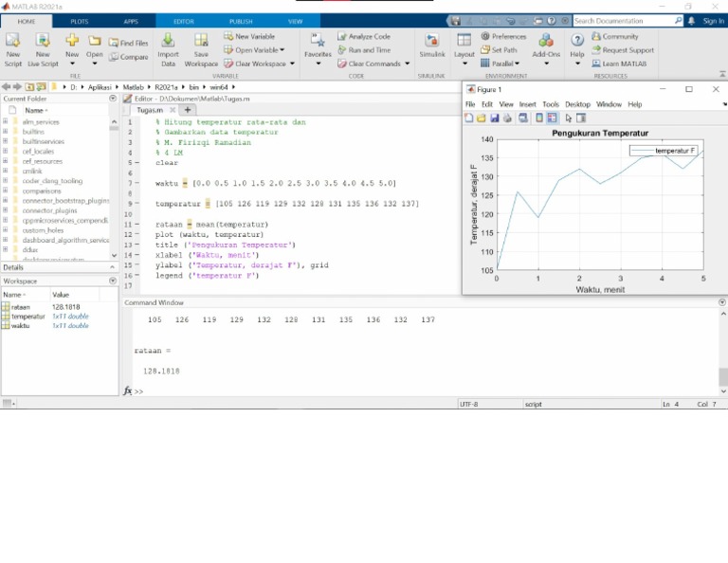Click the print icon in Figure toolbar
The image size is (728, 563).
(x=507, y=118)
